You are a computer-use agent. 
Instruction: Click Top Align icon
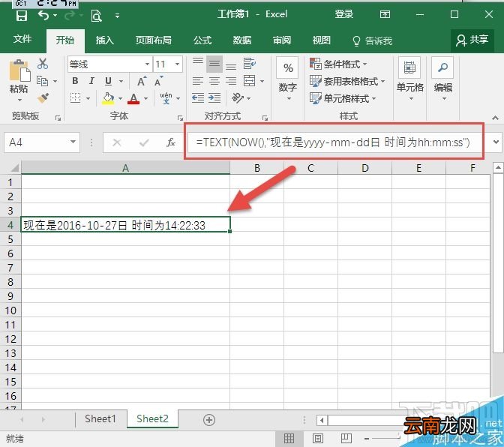(198, 61)
